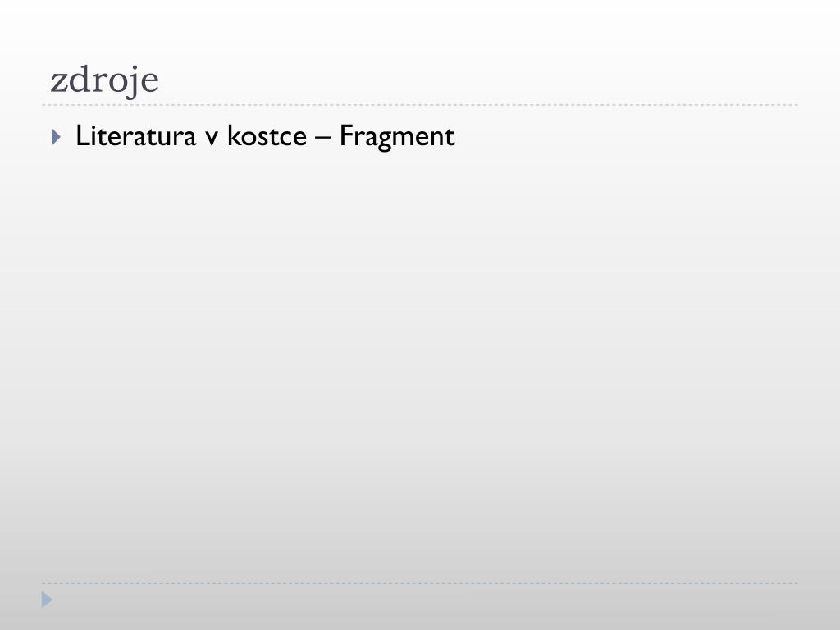Click the word "Literatura" in the bullet
This screenshot has height=630, width=840.
click(135, 135)
